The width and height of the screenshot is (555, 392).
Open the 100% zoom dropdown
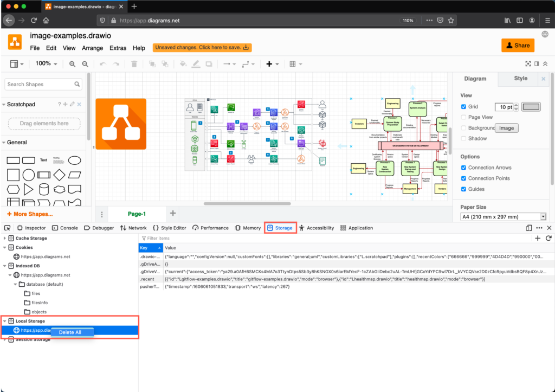tap(46, 63)
